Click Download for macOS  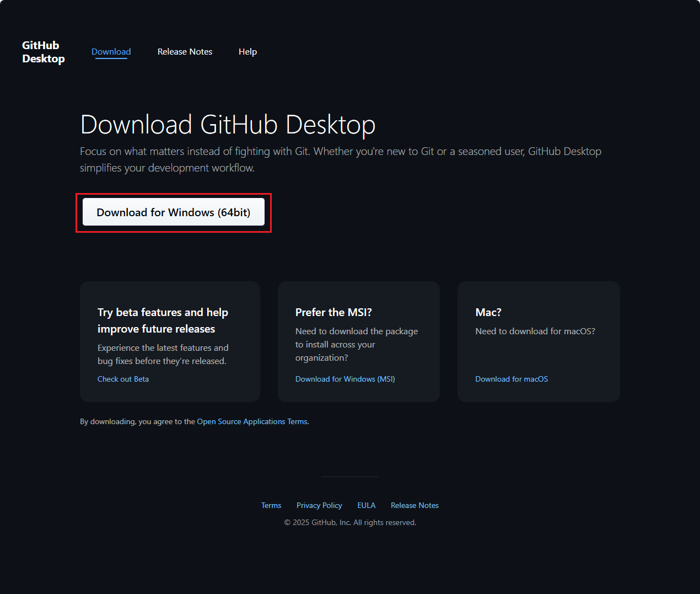(511, 379)
